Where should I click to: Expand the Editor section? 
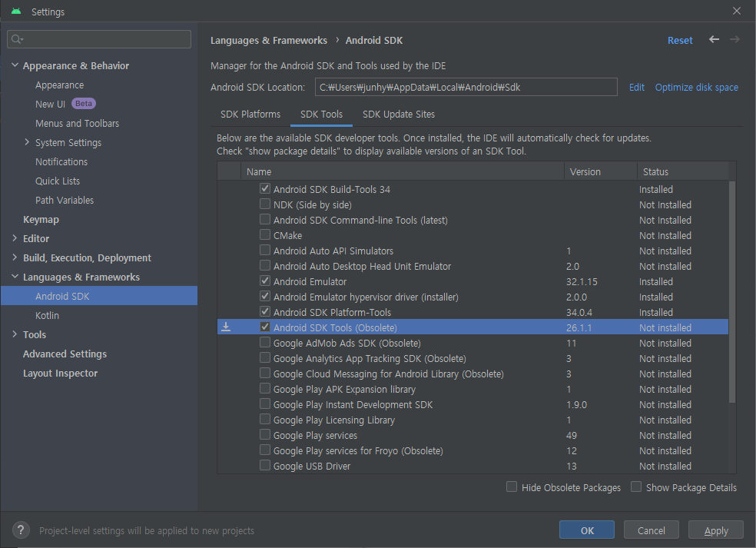point(15,237)
